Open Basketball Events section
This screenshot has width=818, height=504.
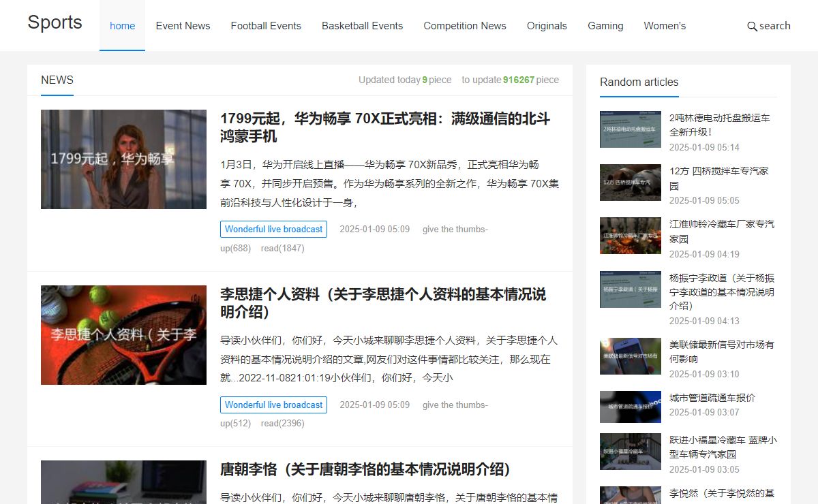(x=362, y=26)
